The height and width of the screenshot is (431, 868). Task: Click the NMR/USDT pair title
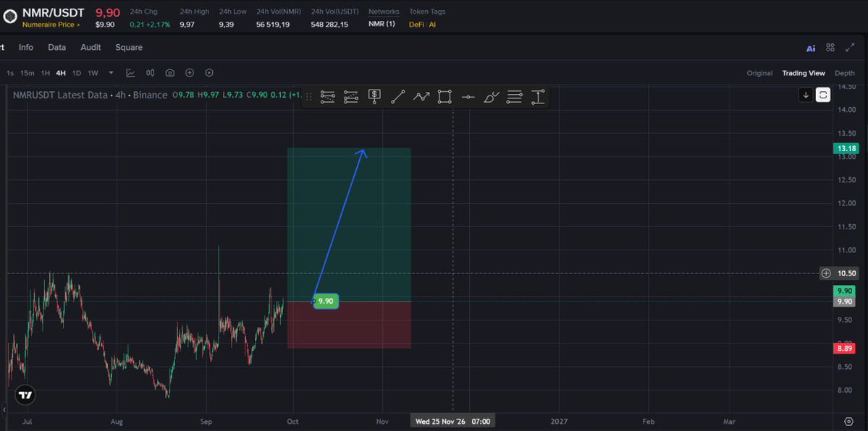click(x=53, y=13)
